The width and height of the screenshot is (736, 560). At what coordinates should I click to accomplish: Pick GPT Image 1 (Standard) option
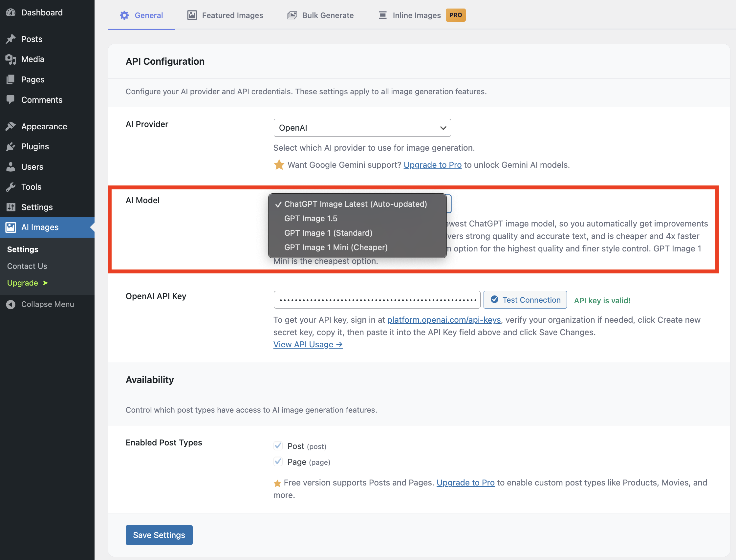pos(328,233)
